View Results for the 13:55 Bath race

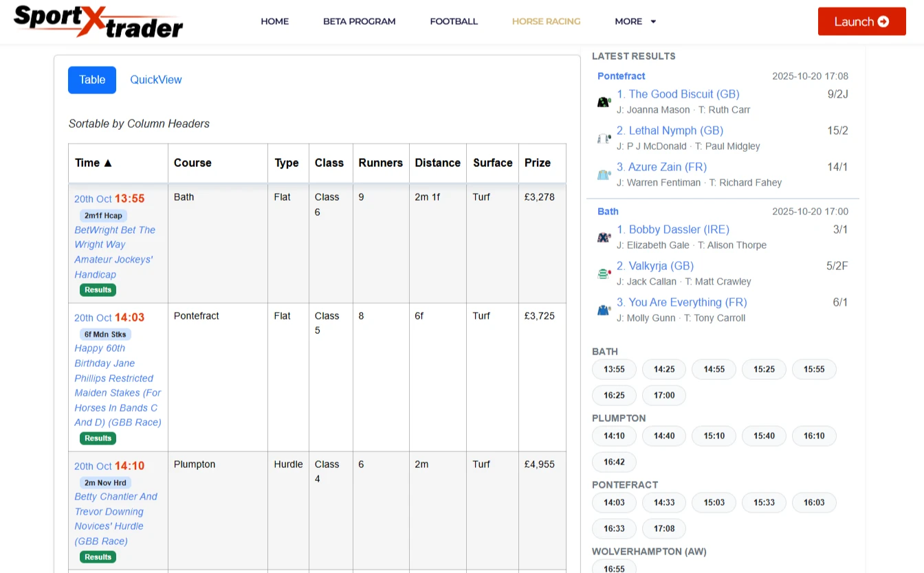coord(98,290)
